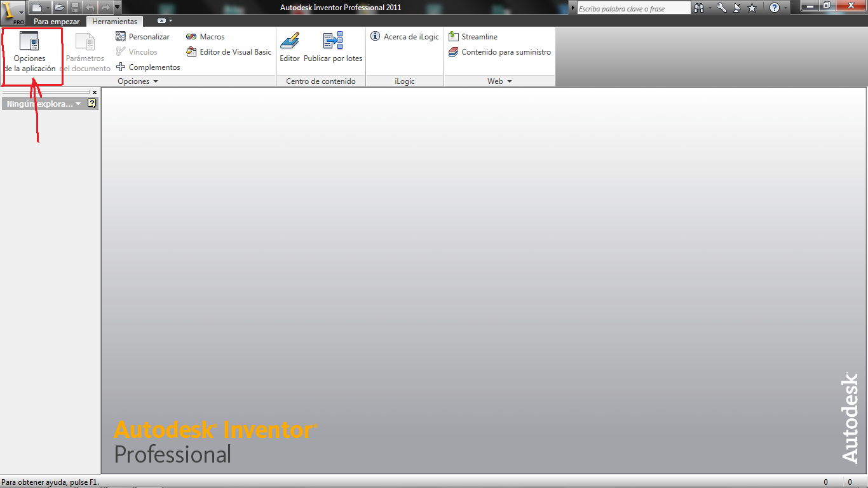Launch the Editor de Visual Basic
868x488 pixels.
[229, 52]
